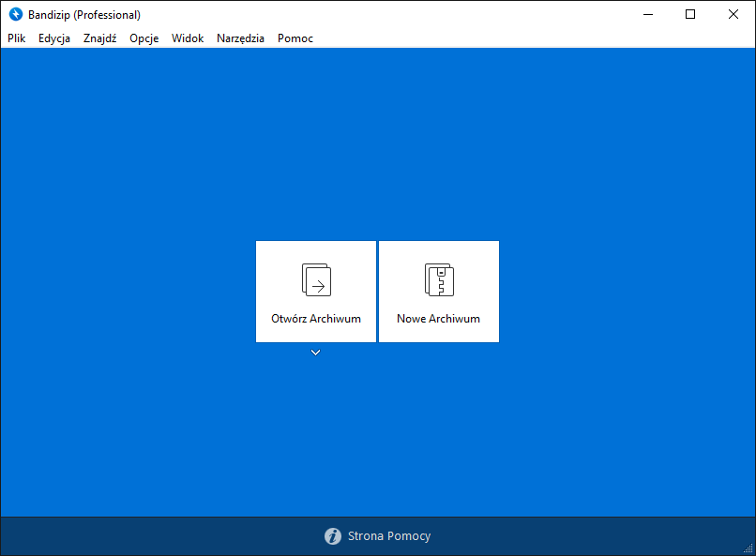Open the Opcje menu

[x=144, y=38]
